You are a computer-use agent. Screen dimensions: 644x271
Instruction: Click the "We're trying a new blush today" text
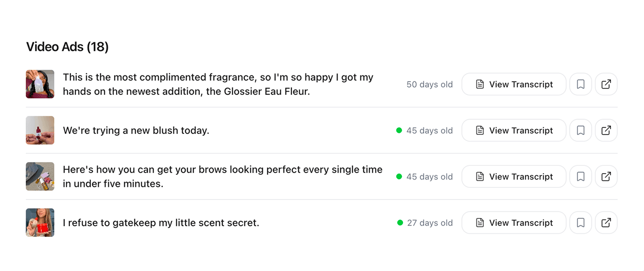tap(136, 130)
